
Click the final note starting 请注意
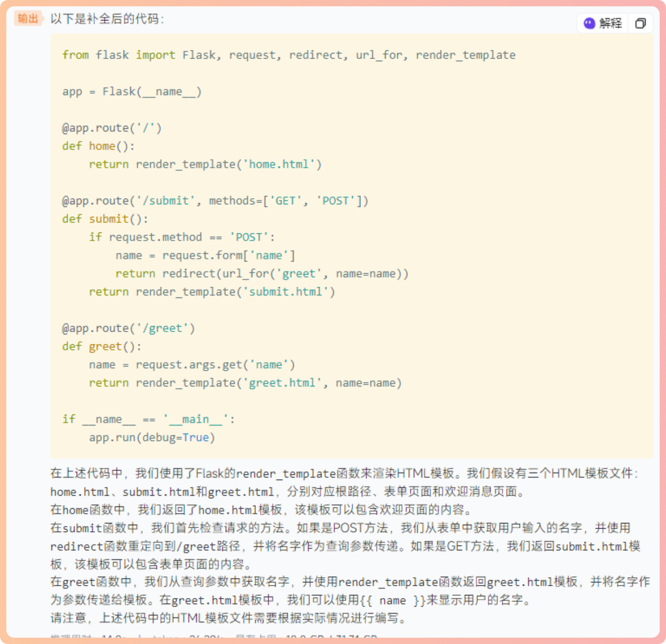coord(229,617)
